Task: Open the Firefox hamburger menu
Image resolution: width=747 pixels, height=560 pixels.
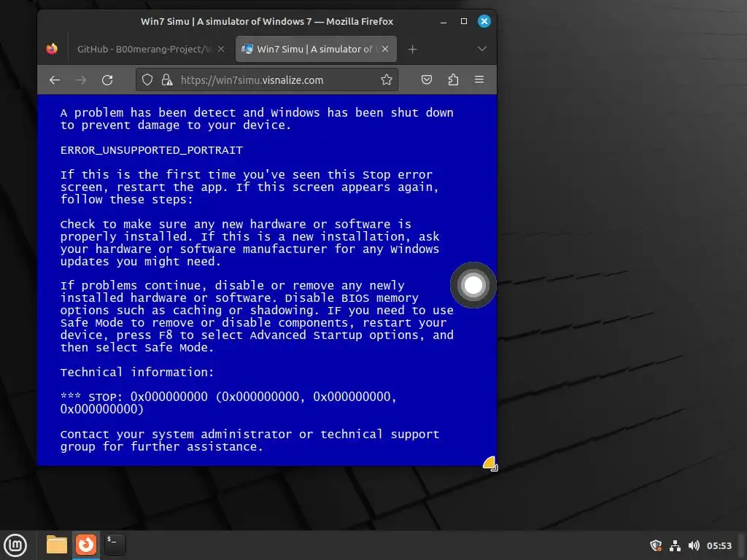Action: [479, 79]
